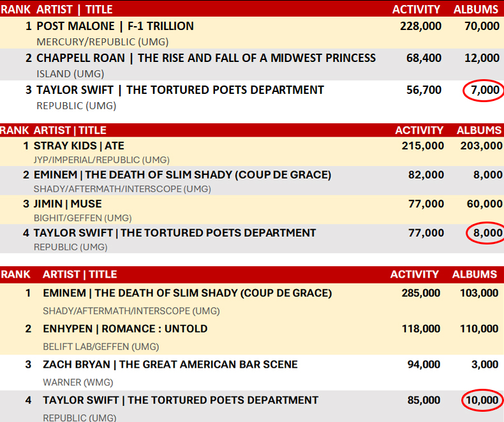This screenshot has height=422, width=504.
Task: Select the Taylor Swift title beside 85,000
Action: (181, 400)
